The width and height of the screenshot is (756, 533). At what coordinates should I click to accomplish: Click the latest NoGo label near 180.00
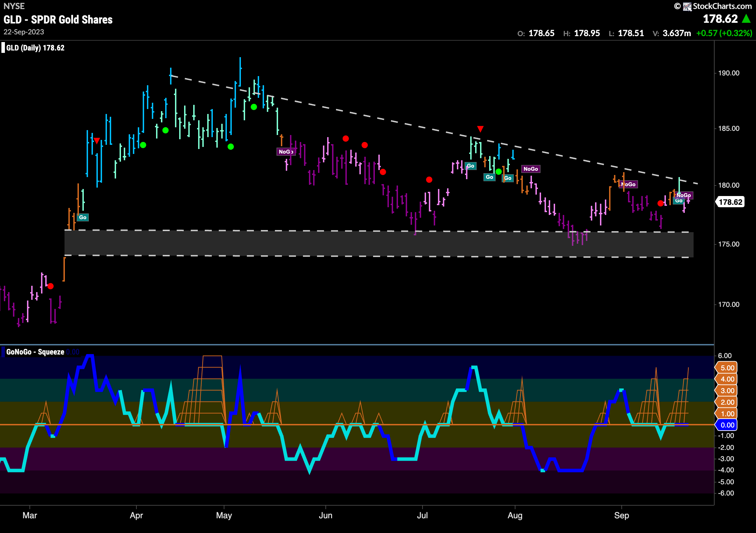point(684,195)
